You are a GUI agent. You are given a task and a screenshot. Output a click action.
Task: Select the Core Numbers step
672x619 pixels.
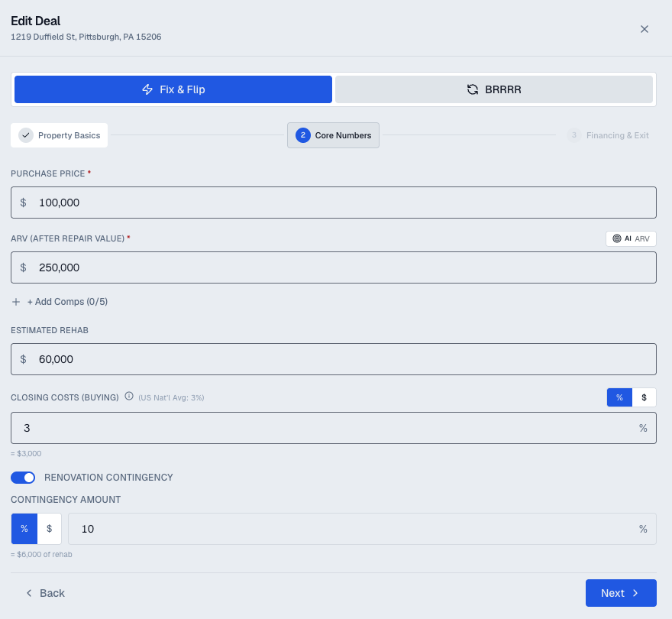(333, 135)
